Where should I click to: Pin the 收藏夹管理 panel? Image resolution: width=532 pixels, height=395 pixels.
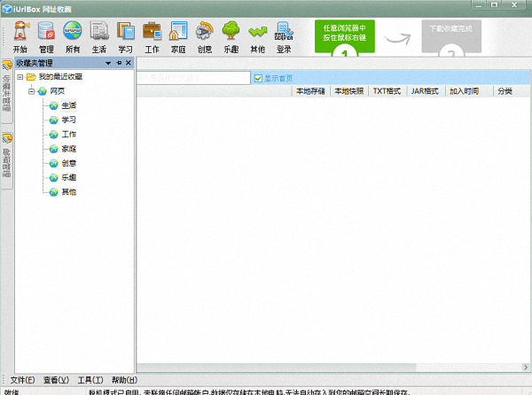pos(119,64)
